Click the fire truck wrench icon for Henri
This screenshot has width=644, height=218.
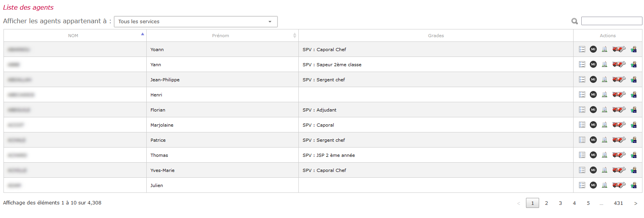pos(619,94)
